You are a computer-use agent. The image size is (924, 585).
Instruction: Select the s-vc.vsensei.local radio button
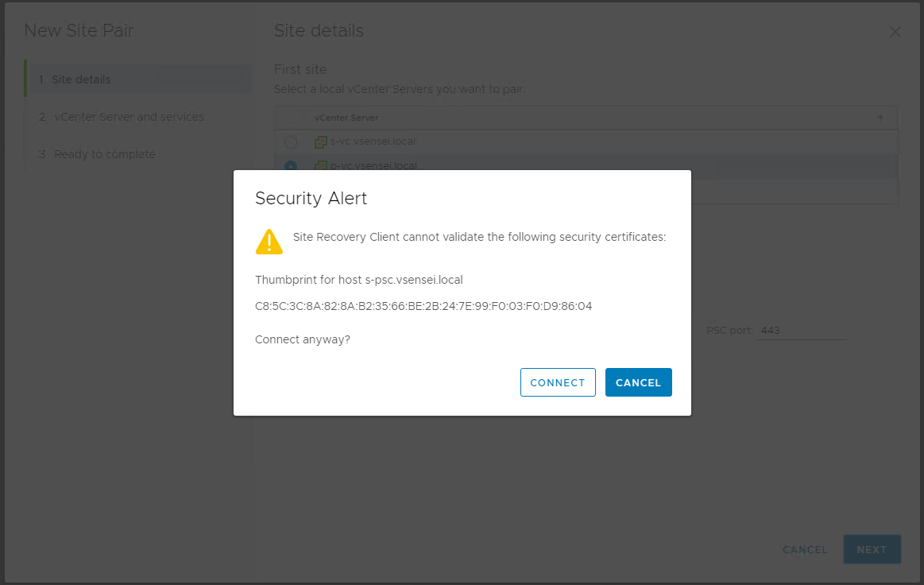pyautogui.click(x=291, y=142)
